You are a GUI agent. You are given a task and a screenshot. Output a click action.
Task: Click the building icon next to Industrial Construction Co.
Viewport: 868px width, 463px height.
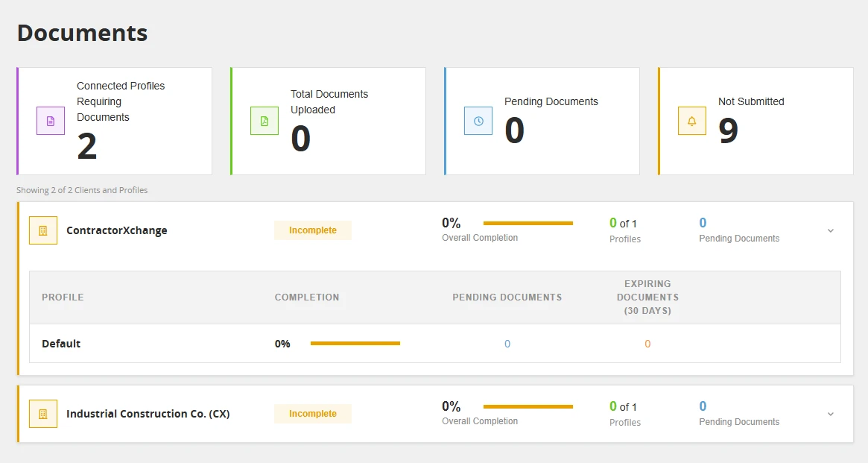43,414
